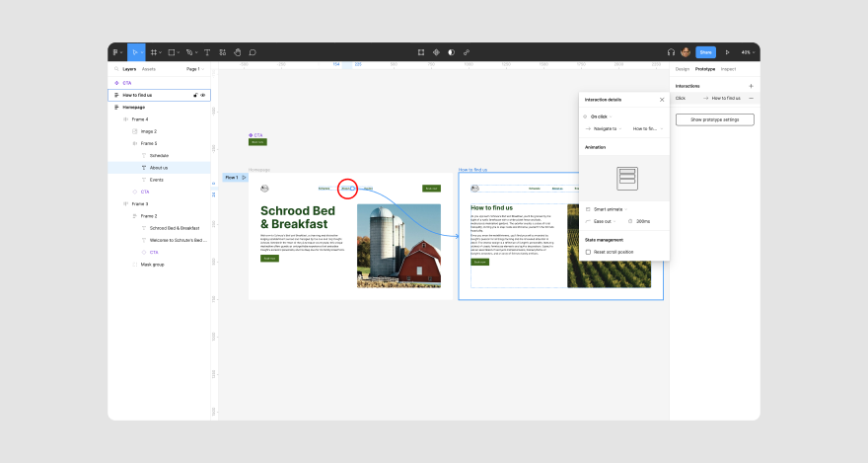Activate the Comment tool

(253, 52)
